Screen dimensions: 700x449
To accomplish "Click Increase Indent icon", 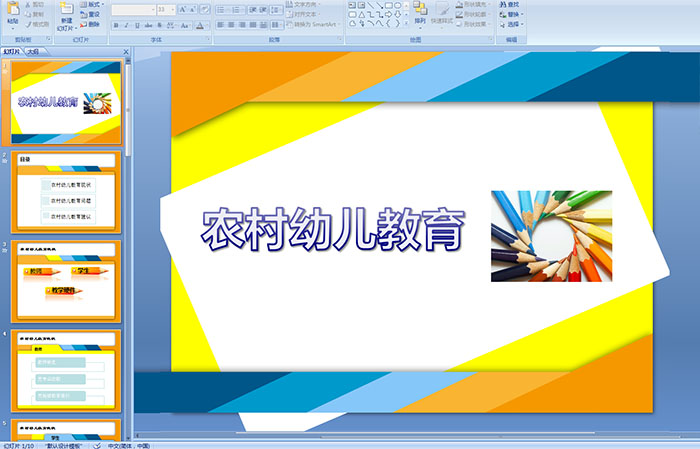I will [263, 9].
